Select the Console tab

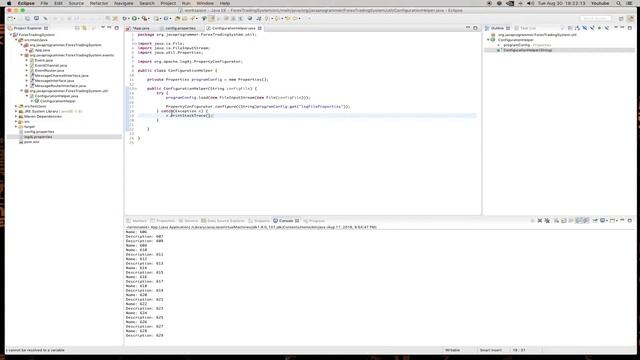point(286,221)
